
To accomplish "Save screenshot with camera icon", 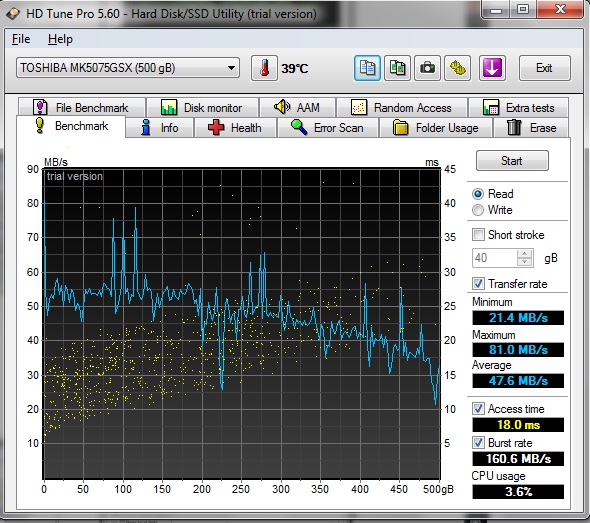I will click(x=427, y=68).
